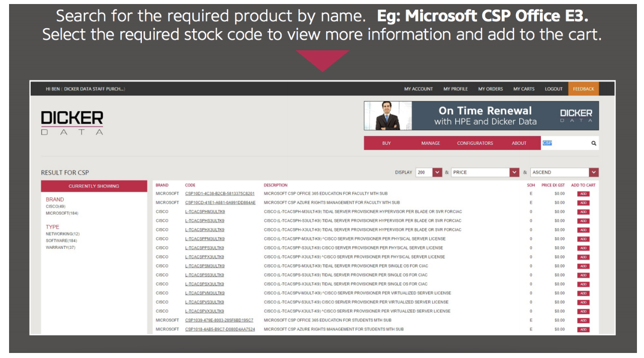Open the Ascend order dropdown
Viewport: 644px width, 358px height.
[594, 172]
